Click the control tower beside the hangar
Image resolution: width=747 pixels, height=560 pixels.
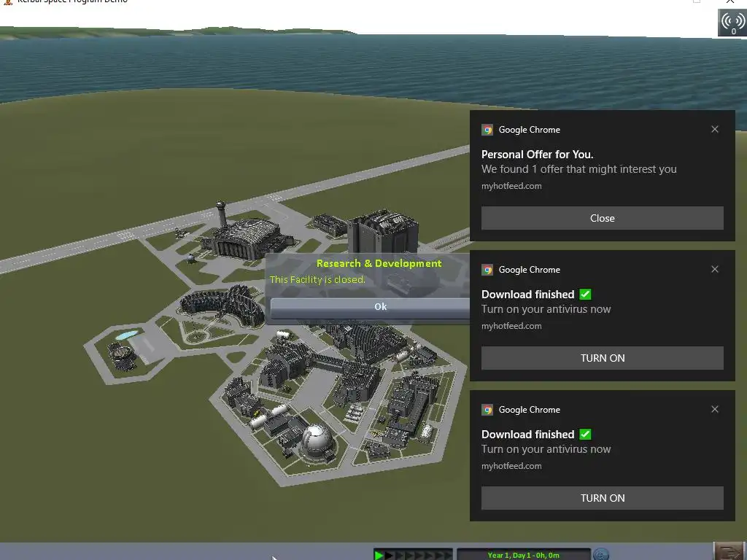coord(221,215)
